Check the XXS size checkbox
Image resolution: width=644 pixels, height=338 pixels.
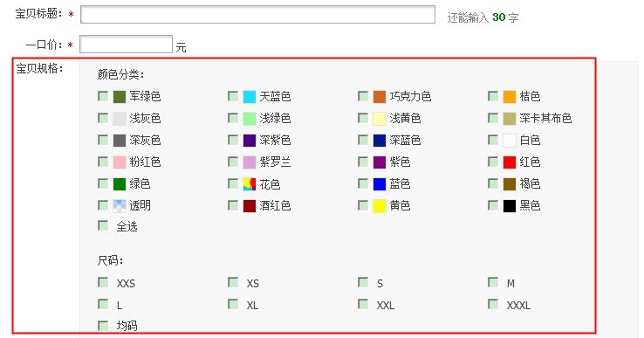(103, 282)
